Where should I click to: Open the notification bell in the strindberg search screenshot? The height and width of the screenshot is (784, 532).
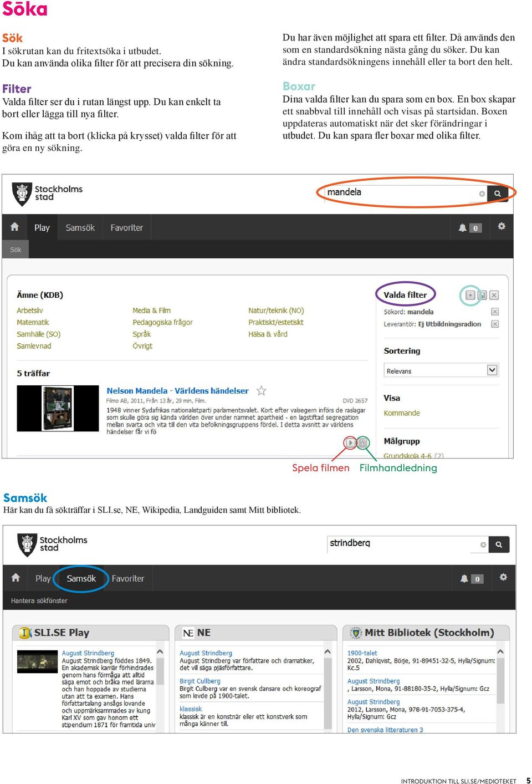pos(464,578)
